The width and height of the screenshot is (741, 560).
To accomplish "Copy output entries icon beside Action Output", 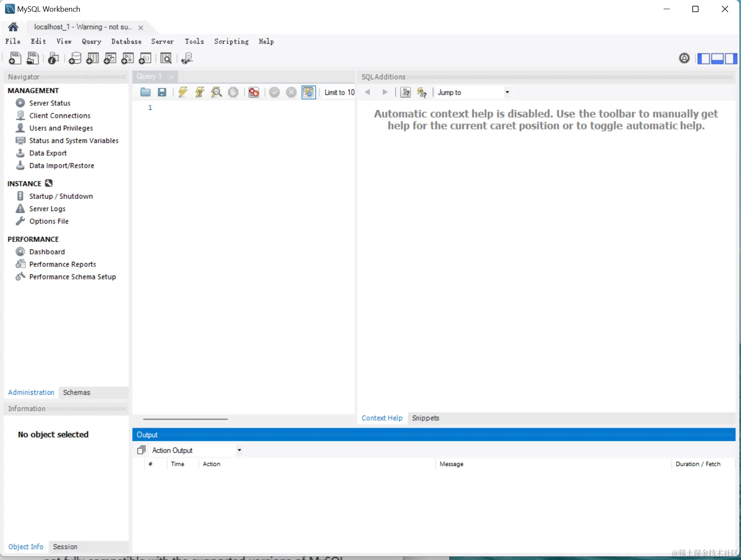I will (142, 450).
